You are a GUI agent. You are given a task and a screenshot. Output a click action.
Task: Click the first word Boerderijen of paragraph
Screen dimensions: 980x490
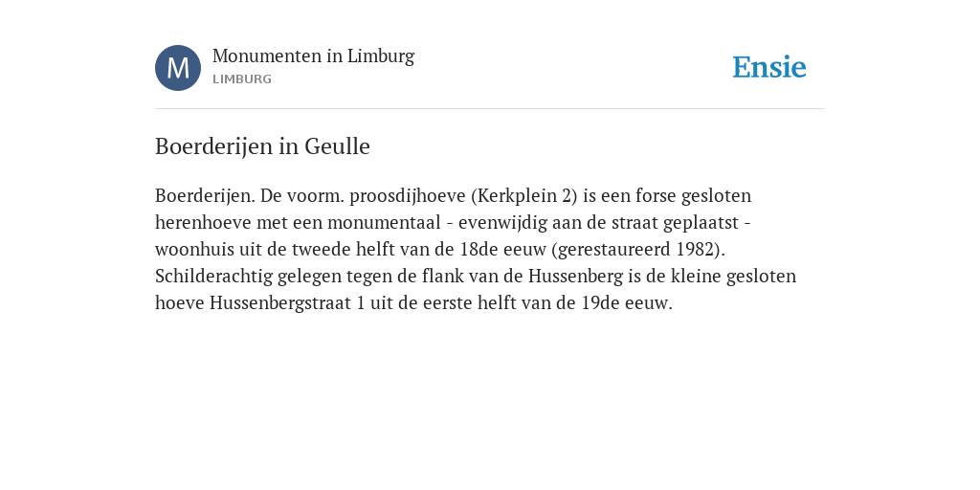click(x=205, y=195)
